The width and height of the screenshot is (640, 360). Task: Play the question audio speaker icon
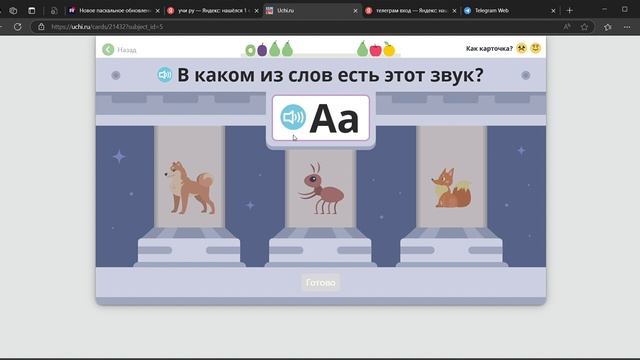coord(165,75)
